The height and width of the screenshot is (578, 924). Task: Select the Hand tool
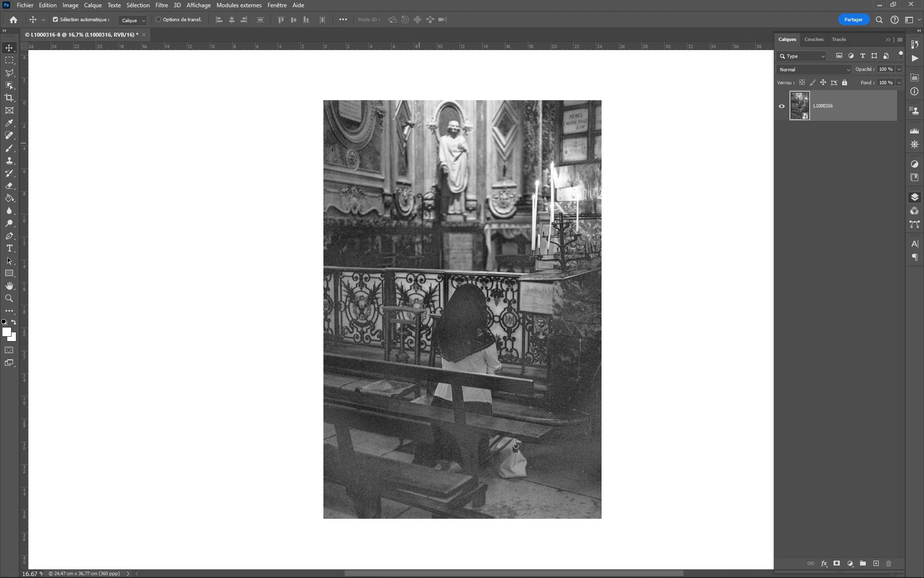pyautogui.click(x=9, y=286)
